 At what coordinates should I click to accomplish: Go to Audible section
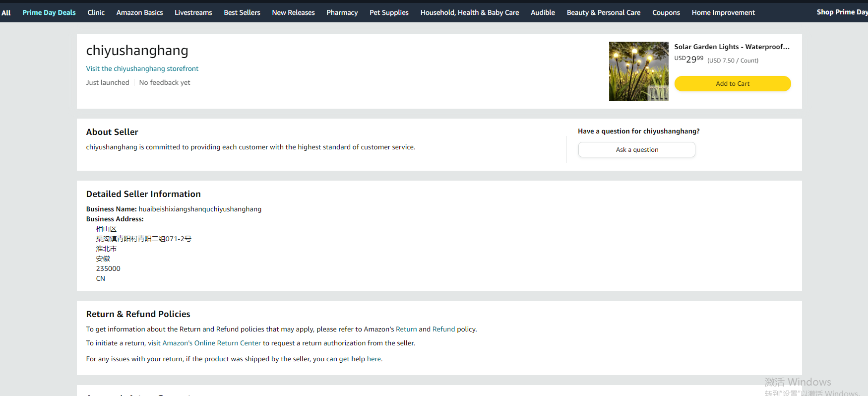point(543,12)
